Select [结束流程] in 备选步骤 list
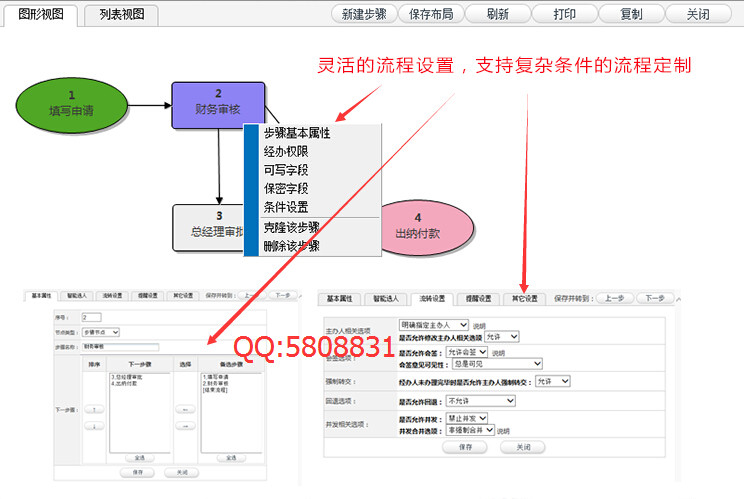The image size is (744, 499). 215,390
